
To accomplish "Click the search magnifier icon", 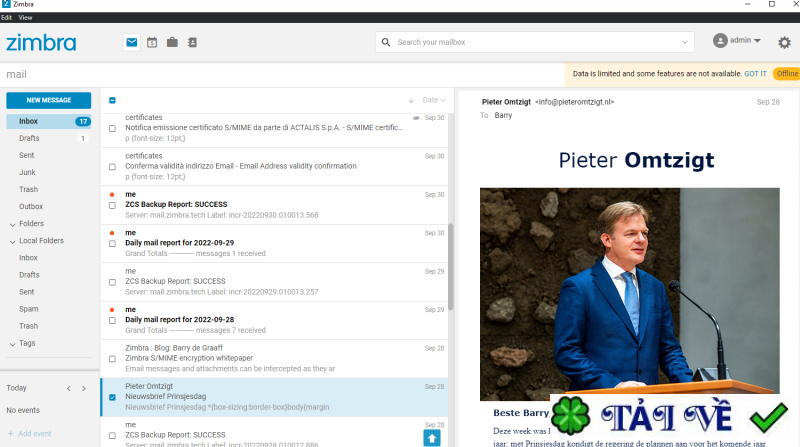I will 386,42.
